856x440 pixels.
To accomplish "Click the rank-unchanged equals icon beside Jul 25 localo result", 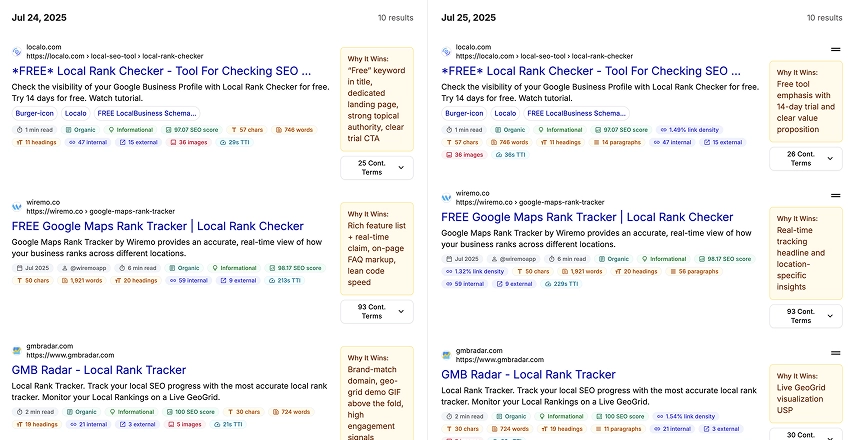I will click(836, 50).
